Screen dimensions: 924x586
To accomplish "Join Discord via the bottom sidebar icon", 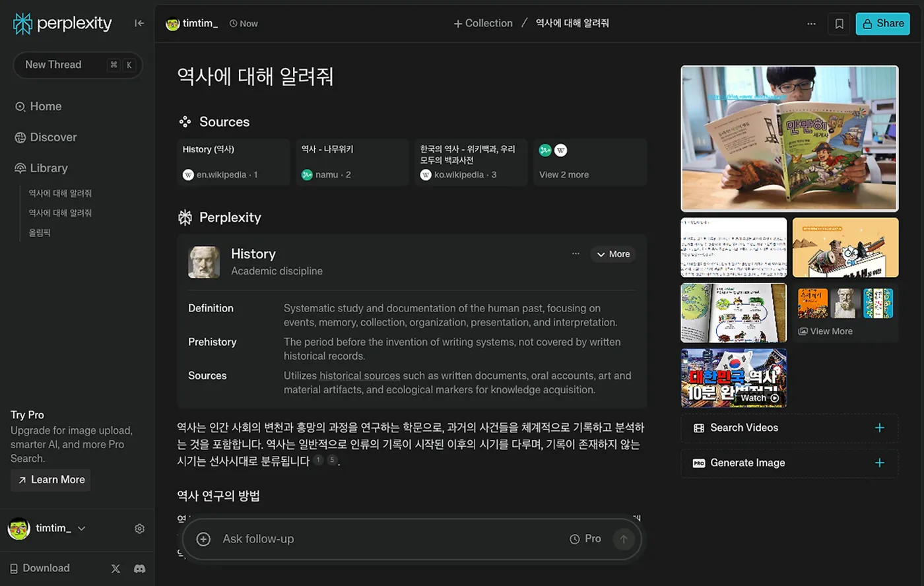I will pyautogui.click(x=139, y=568).
